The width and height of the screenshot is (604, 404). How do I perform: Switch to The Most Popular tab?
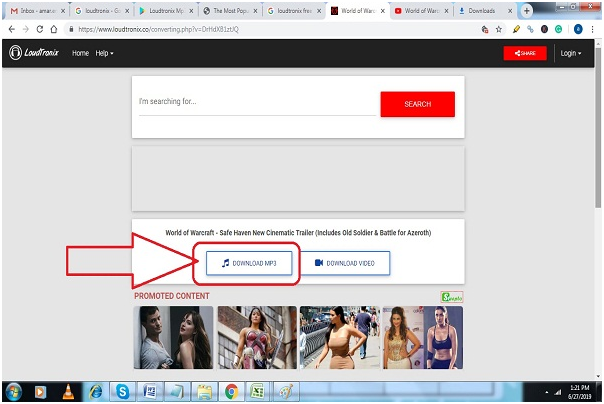pos(230,11)
